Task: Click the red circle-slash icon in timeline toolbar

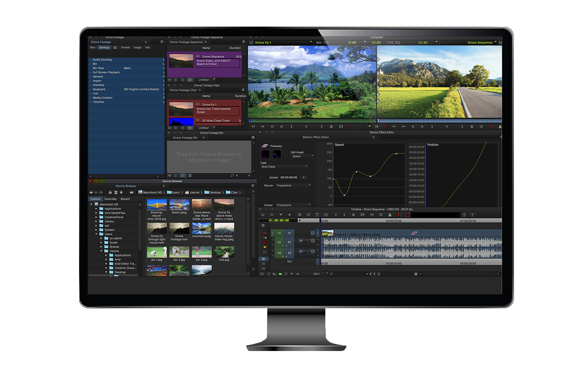Action: [407, 215]
